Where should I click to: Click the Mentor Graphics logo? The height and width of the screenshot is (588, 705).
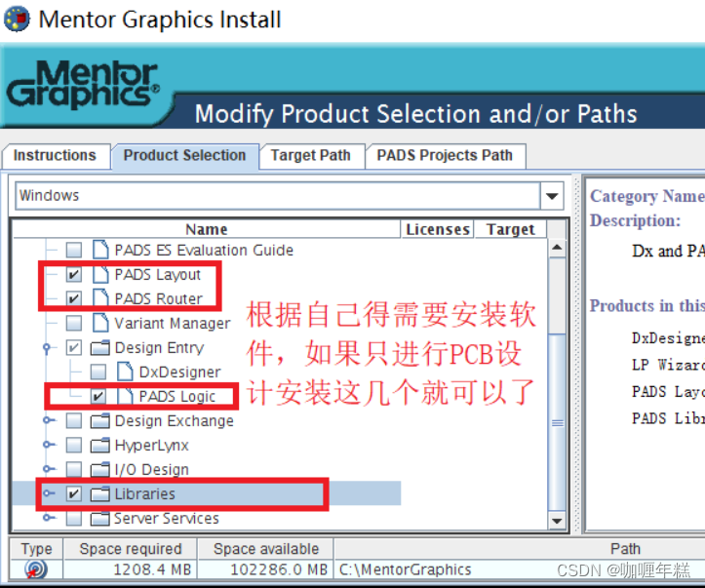point(83,84)
